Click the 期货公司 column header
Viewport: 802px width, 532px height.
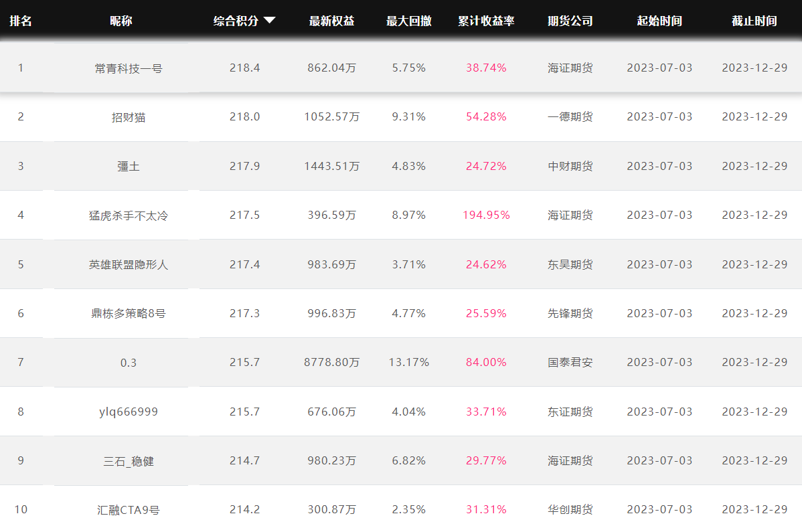[570, 21]
